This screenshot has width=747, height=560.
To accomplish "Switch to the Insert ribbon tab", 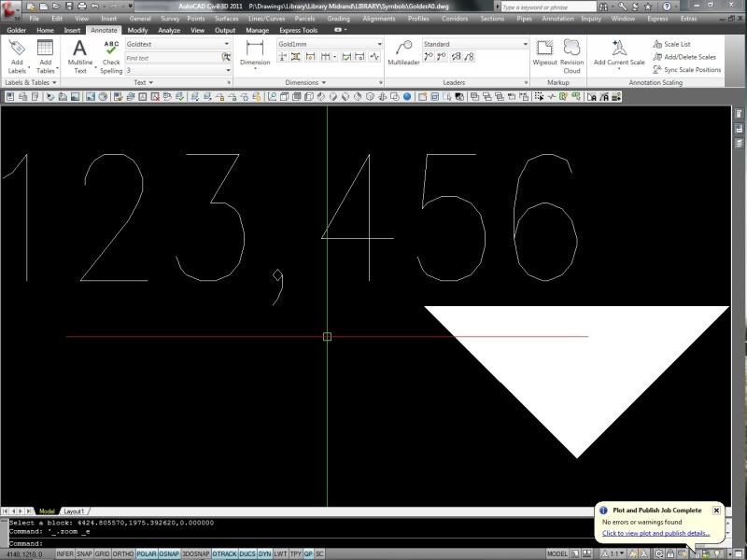I will point(72,30).
